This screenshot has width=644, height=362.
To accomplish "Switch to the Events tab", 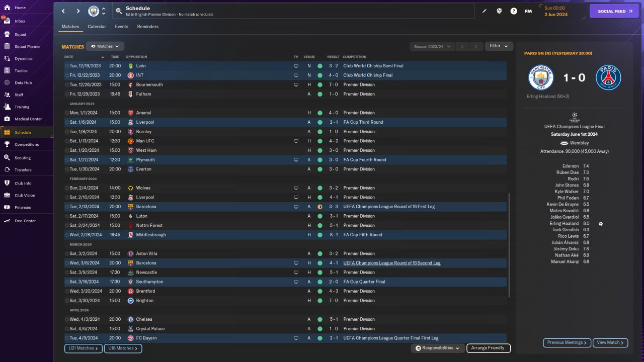I will tap(121, 27).
